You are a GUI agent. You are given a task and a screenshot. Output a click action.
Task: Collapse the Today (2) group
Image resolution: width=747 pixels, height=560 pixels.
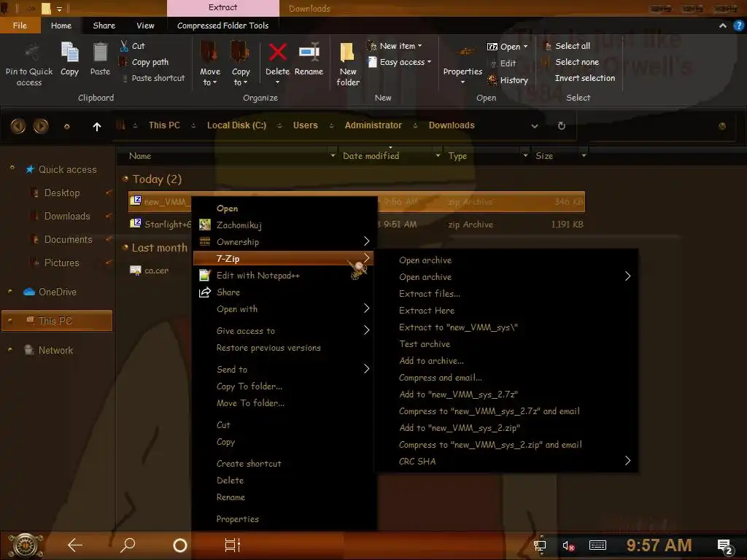point(125,179)
